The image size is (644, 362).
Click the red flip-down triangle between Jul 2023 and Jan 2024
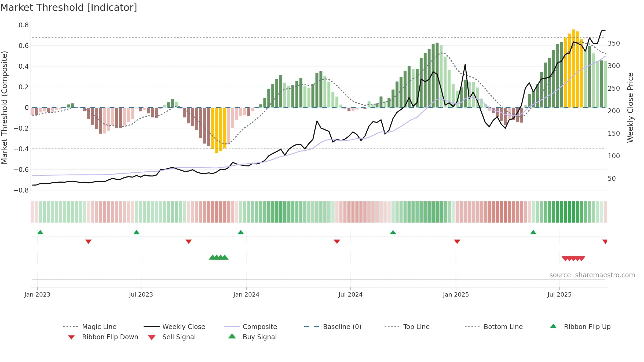(x=189, y=242)
